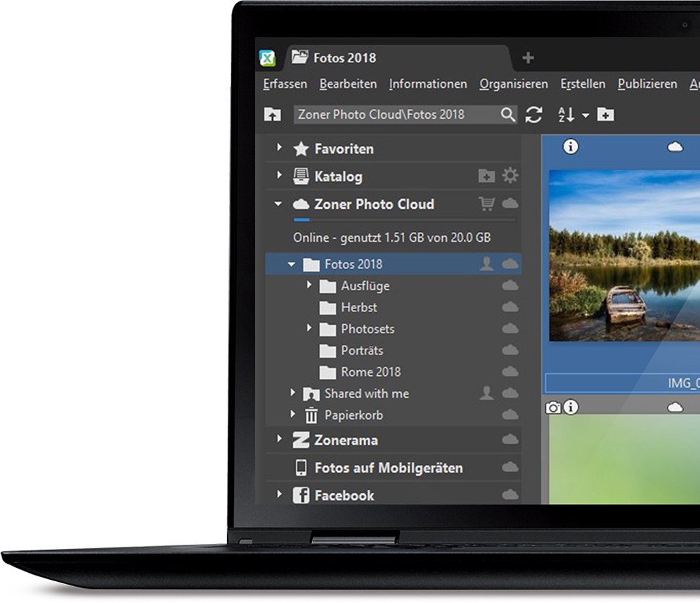This screenshot has width=700, height=603.
Task: Click cloud icon in the Facebook row
Action: click(x=510, y=495)
